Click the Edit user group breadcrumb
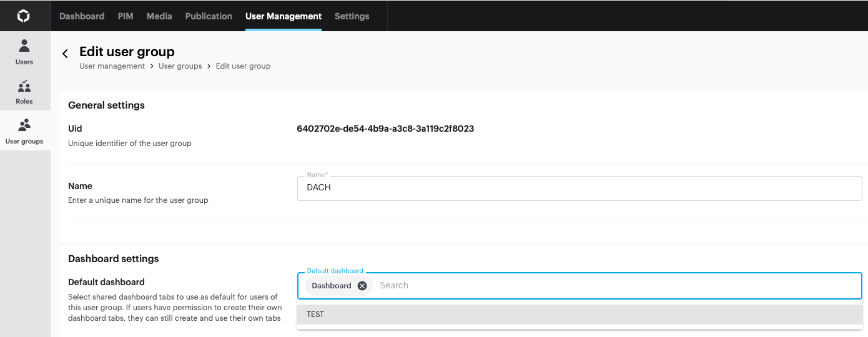The width and height of the screenshot is (868, 337). [x=243, y=66]
